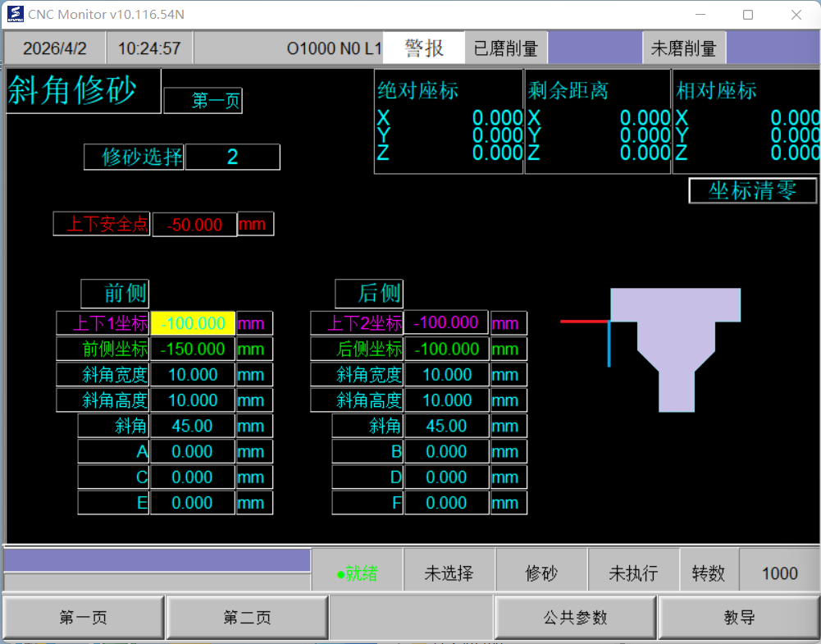Screen dimensions: 821x644
Task: Click the 前侧坐标 value -150.000
Action: [x=194, y=349]
